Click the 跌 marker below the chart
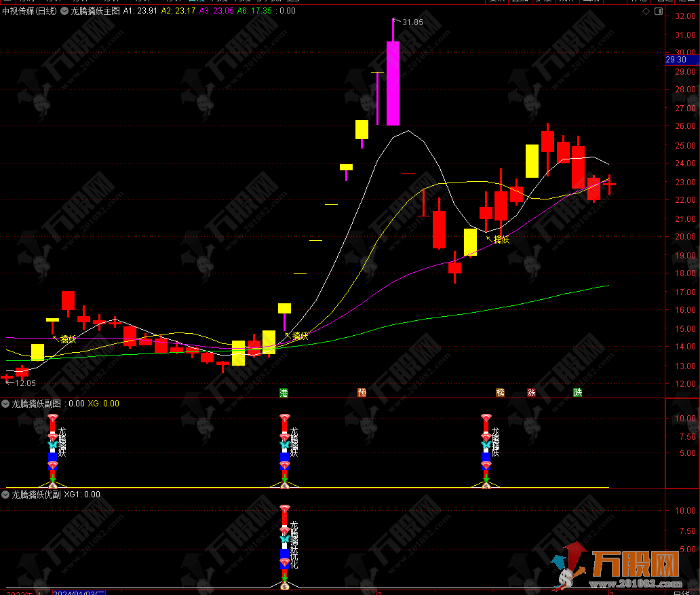This screenshot has height=595, width=700. coord(578,393)
